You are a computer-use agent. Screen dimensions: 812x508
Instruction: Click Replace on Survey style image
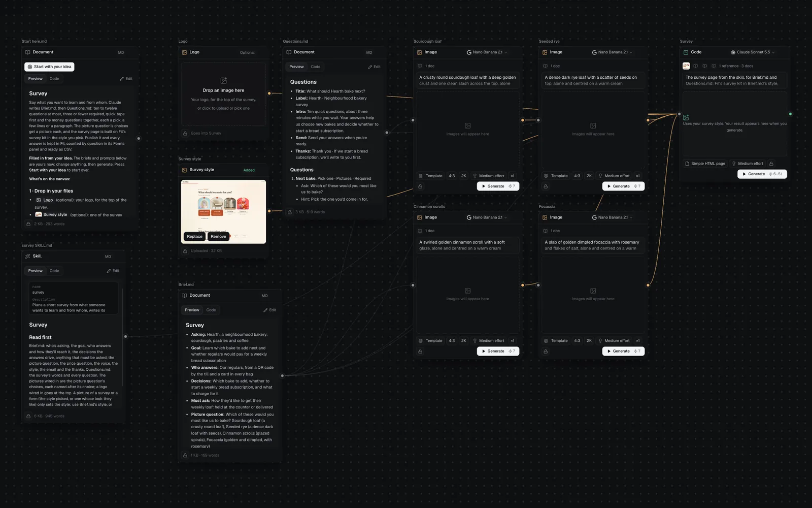(x=194, y=236)
